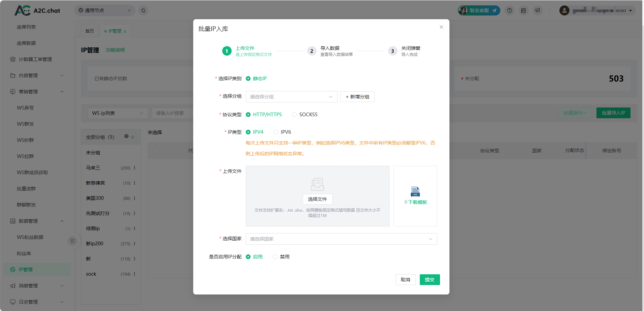Add a new group with plus icon
This screenshot has width=644, height=311.
click(133, 137)
